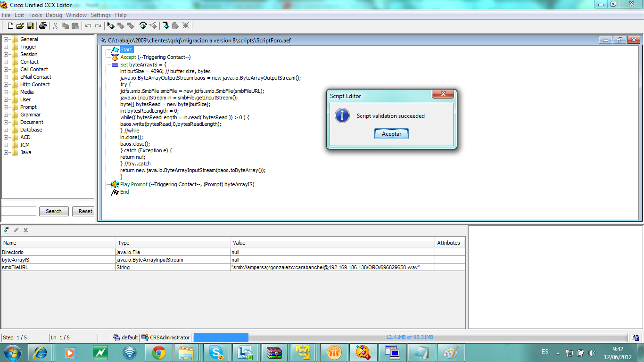Click Aceptar in the Script Editor dialog
644x362 pixels.
(392, 134)
